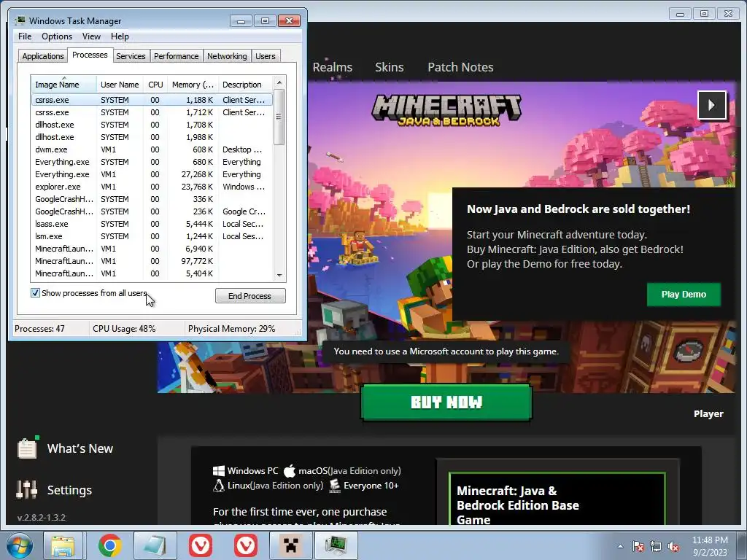This screenshot has height=560, width=747.
Task: Select the explorer.exe process row
Action: 152,187
